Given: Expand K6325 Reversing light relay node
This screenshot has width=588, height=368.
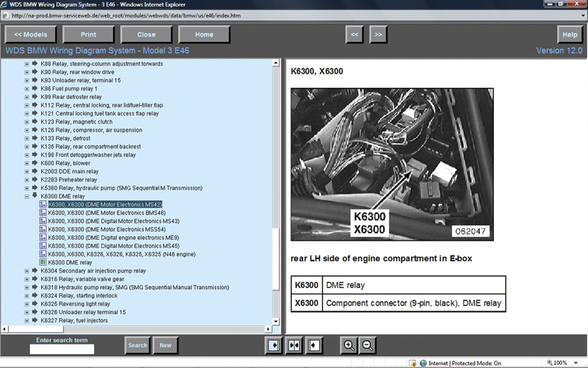Looking at the screenshot, I should click(26, 304).
